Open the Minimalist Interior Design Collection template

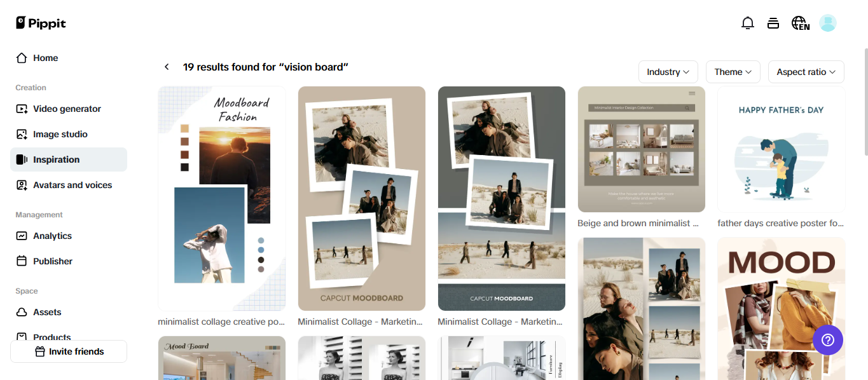[x=642, y=149]
